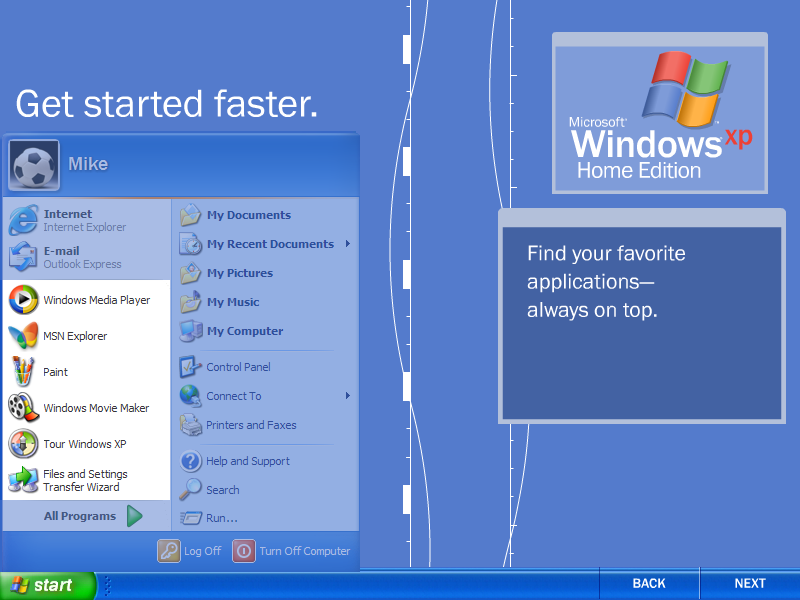
Task: Click the Run... label
Action: coord(221,518)
